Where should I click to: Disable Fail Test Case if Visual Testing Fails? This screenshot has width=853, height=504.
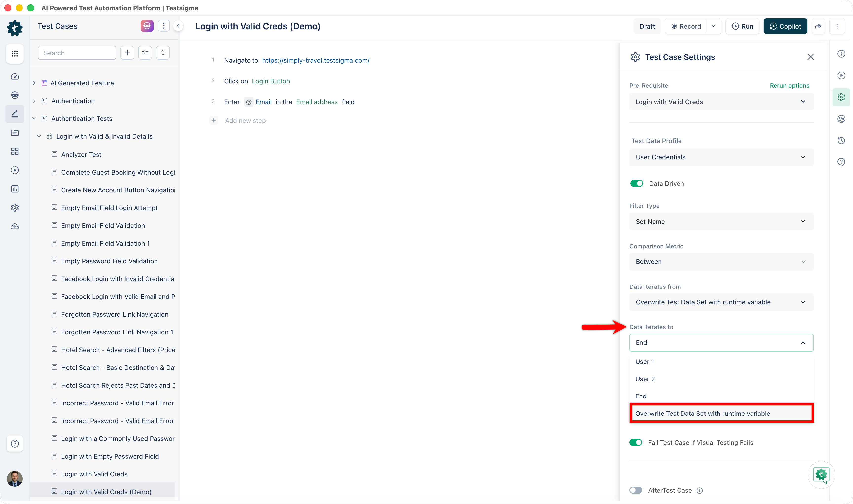(x=636, y=443)
